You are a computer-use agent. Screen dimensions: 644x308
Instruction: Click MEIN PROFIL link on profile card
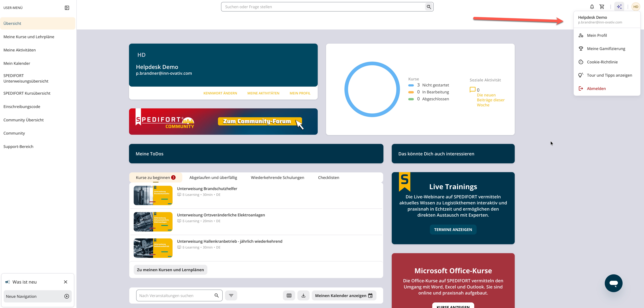(300, 93)
